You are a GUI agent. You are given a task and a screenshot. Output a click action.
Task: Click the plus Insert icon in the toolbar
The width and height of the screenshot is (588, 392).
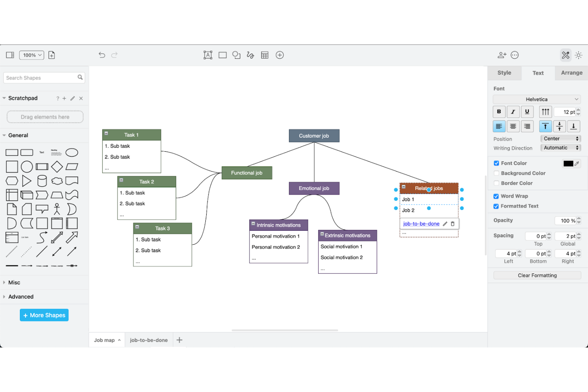point(280,55)
